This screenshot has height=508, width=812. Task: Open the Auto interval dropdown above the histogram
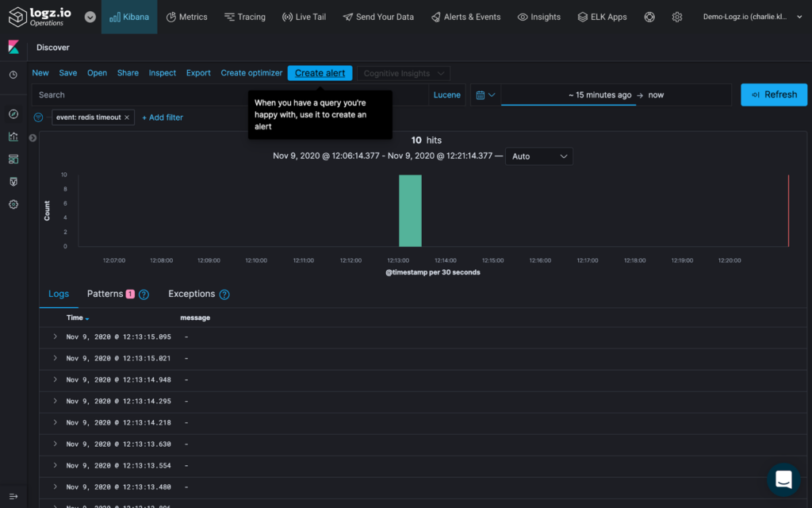pyautogui.click(x=539, y=156)
